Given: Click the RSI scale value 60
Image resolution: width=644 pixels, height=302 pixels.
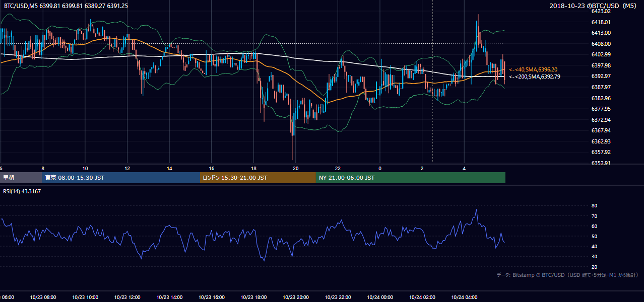Looking at the screenshot, I should 595,226.
